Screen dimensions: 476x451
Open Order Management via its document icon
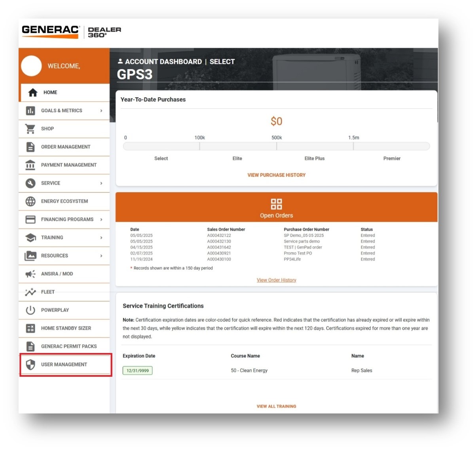(31, 147)
